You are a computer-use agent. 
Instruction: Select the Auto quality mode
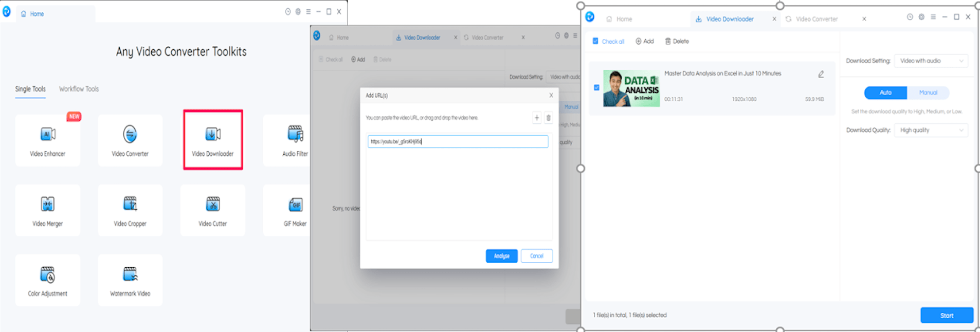pos(885,93)
